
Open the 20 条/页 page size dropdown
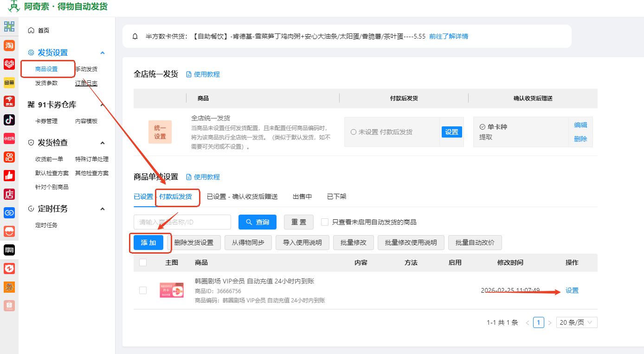tap(577, 322)
